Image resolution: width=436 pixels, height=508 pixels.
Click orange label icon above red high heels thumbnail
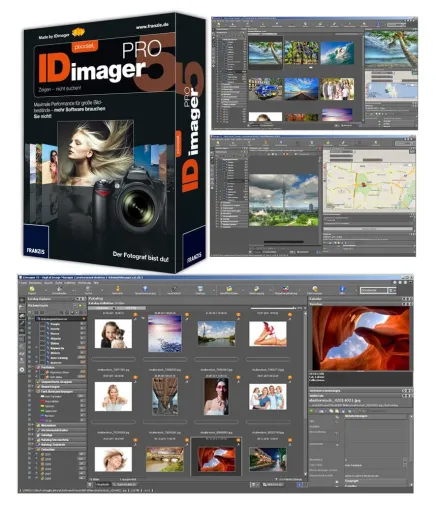point(290,315)
